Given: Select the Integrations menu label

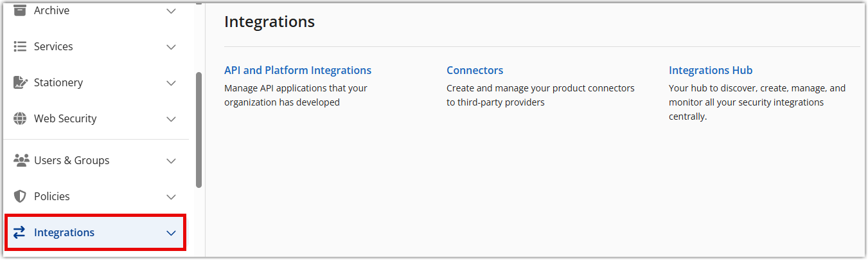Looking at the screenshot, I should pos(64,232).
